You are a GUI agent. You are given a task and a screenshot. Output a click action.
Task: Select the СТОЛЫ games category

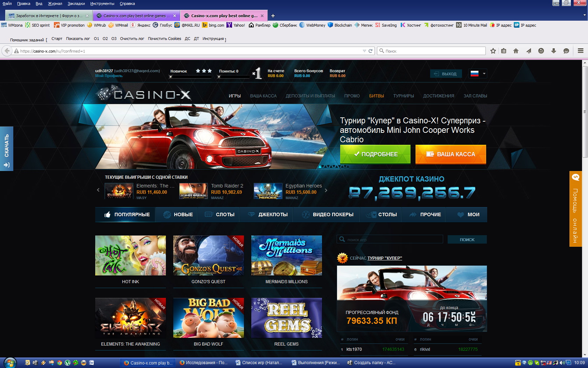pos(381,214)
